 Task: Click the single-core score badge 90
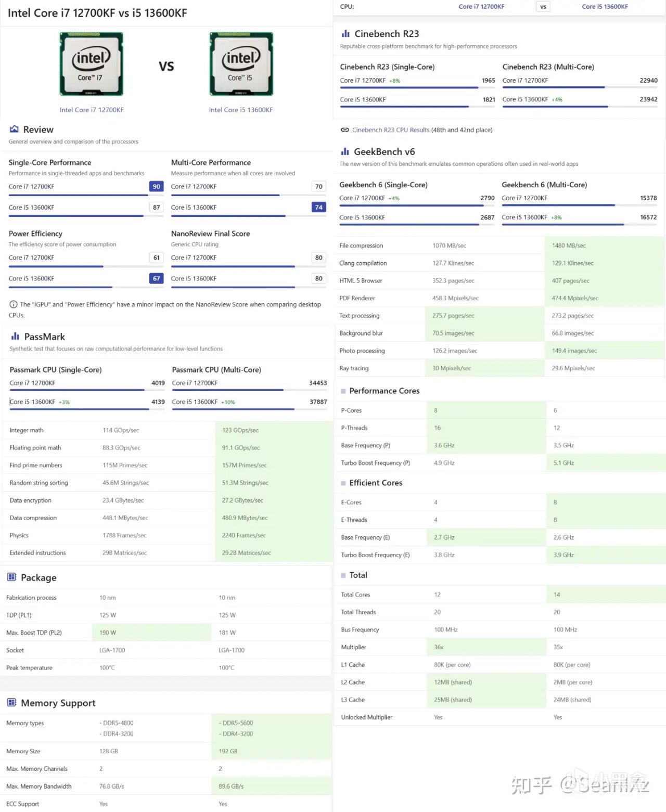click(157, 186)
